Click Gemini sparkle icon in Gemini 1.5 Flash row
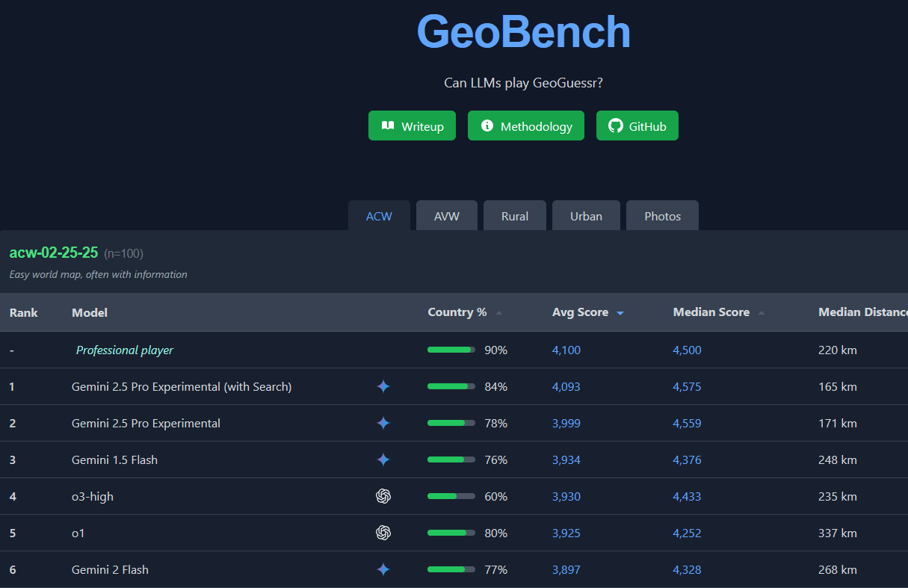Screen dimensions: 908x588 (x=383, y=459)
